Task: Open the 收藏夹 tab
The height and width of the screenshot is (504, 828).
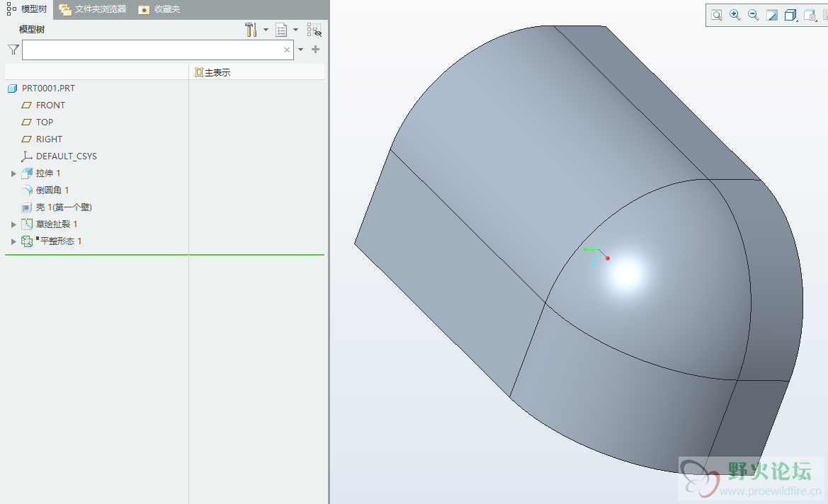Action: click(x=159, y=9)
